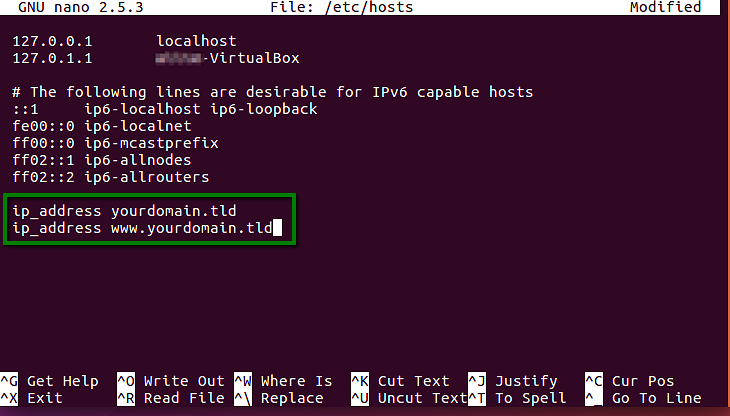Image resolution: width=730 pixels, height=416 pixels.
Task: Click the To Spell shortcut
Action: (x=531, y=398)
